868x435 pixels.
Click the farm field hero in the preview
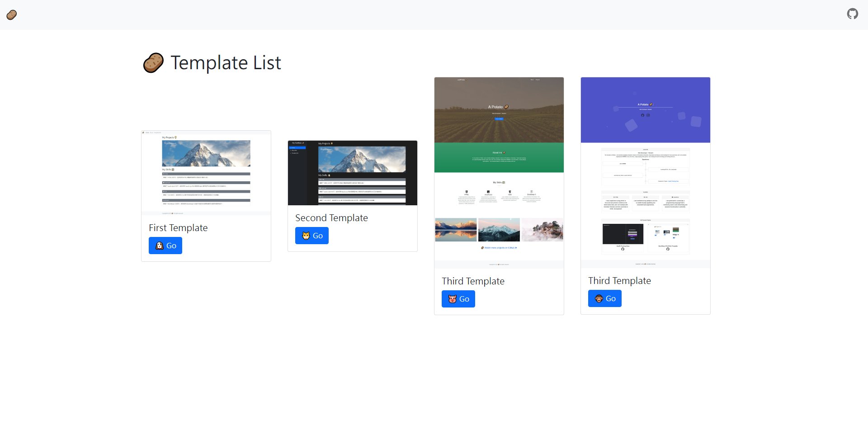[499, 110]
